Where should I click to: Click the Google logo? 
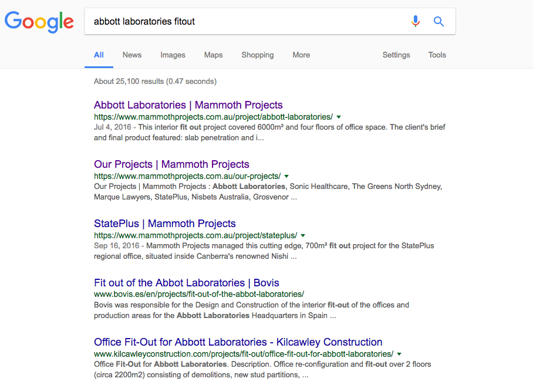39,22
